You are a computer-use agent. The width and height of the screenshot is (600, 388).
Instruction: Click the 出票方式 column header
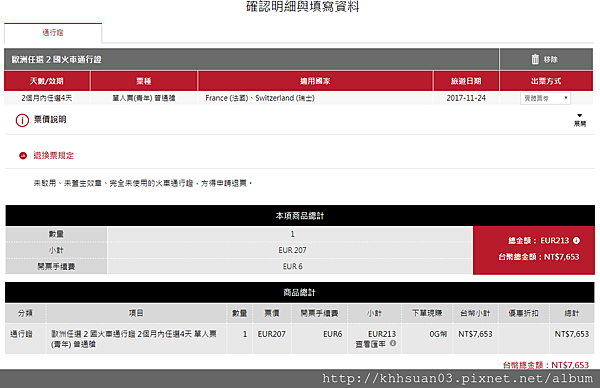546,81
